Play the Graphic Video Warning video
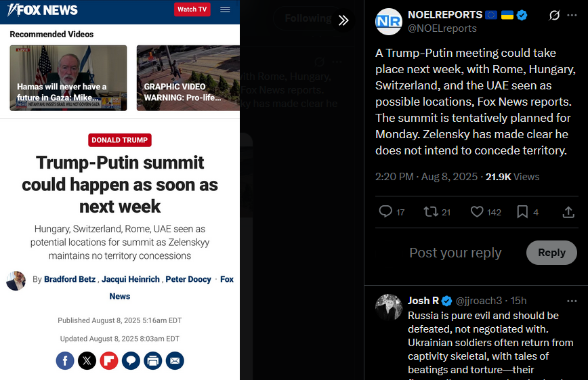This screenshot has width=588, height=380. 188,78
